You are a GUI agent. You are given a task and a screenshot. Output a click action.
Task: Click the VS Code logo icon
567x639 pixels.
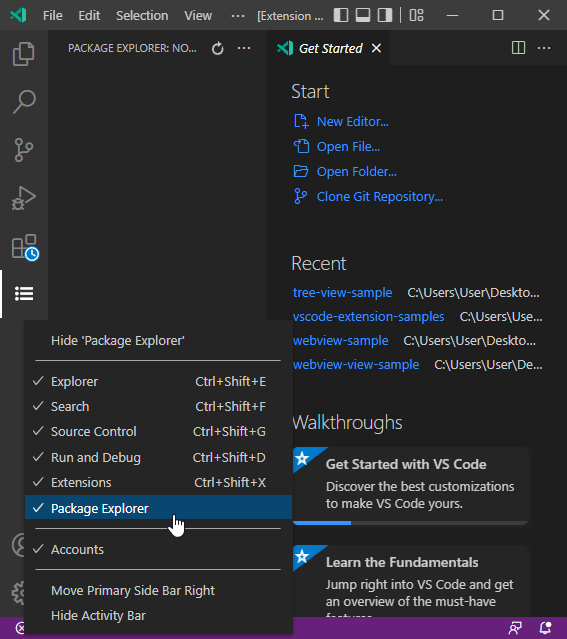(x=18, y=15)
